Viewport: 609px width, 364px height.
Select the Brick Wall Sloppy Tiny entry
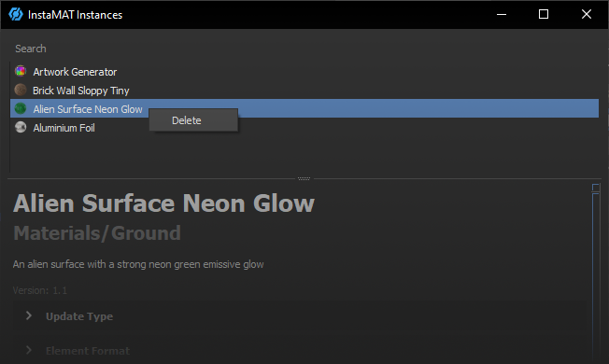coord(304,90)
